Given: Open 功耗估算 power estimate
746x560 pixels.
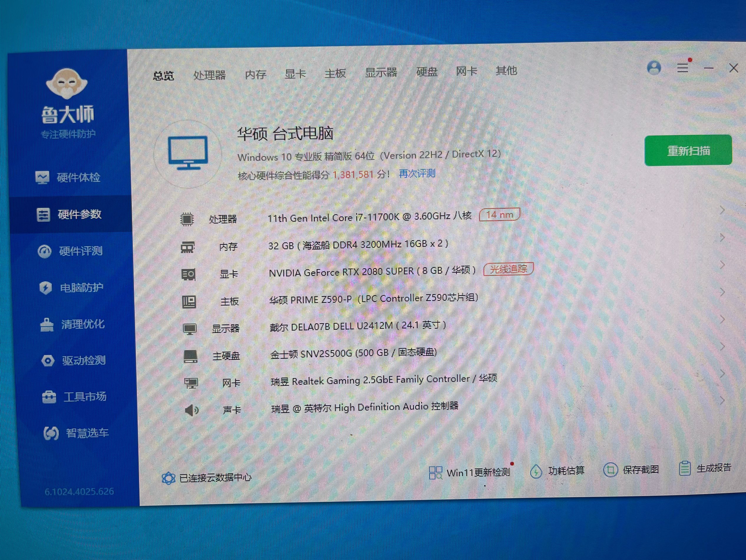Looking at the screenshot, I should (x=557, y=471).
